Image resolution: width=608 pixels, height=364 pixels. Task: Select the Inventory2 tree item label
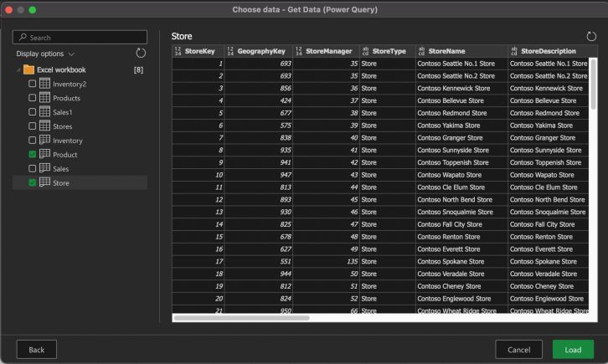70,84
